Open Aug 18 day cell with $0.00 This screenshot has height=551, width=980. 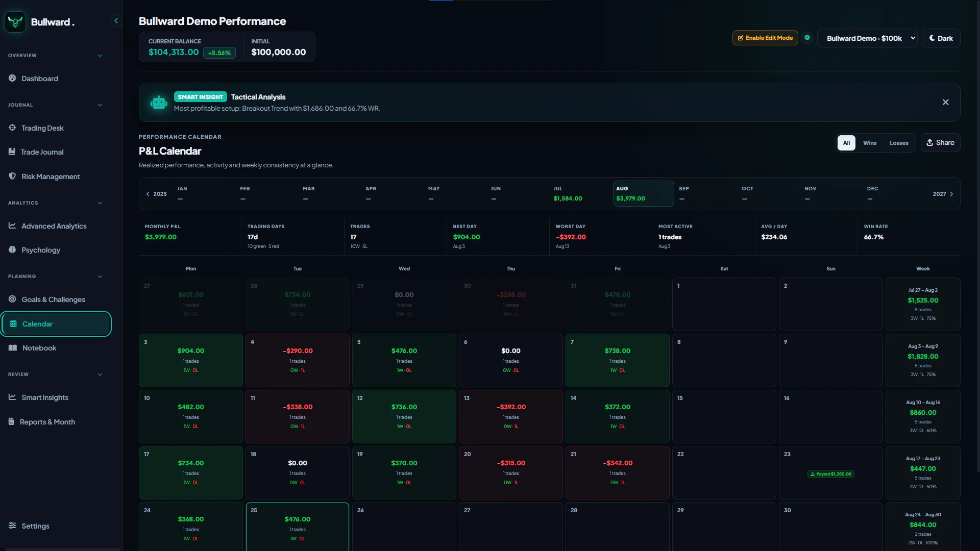(298, 472)
